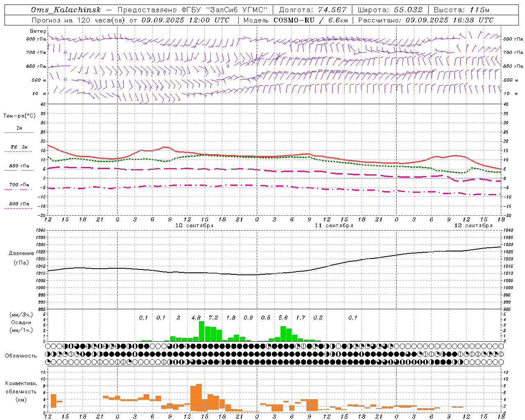
Task: Click the "(мм/1ч.)" unit label
Action: pyautogui.click(x=21, y=330)
